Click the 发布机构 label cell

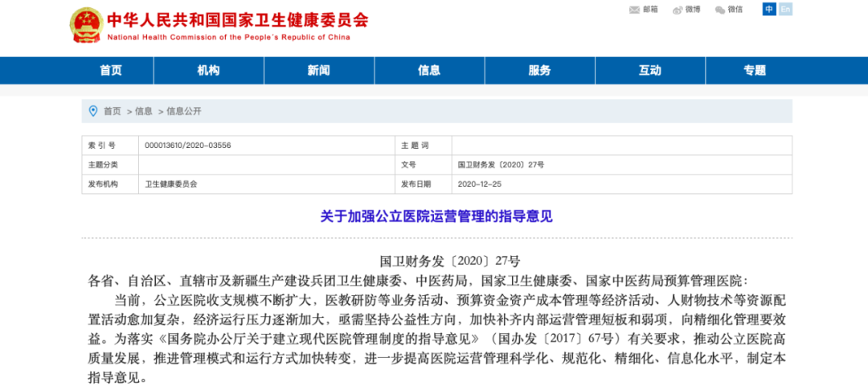(110, 184)
